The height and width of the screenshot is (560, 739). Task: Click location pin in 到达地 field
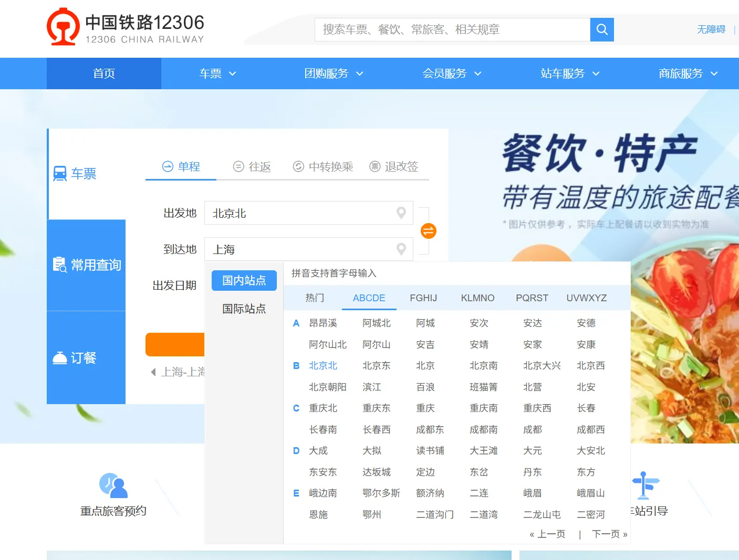coord(401,249)
